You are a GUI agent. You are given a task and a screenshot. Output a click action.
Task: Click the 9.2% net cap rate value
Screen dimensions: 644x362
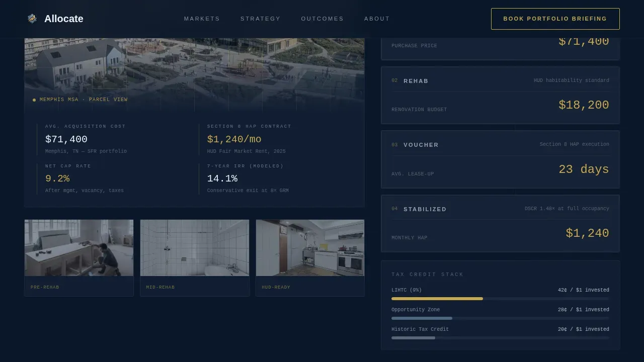(x=57, y=178)
